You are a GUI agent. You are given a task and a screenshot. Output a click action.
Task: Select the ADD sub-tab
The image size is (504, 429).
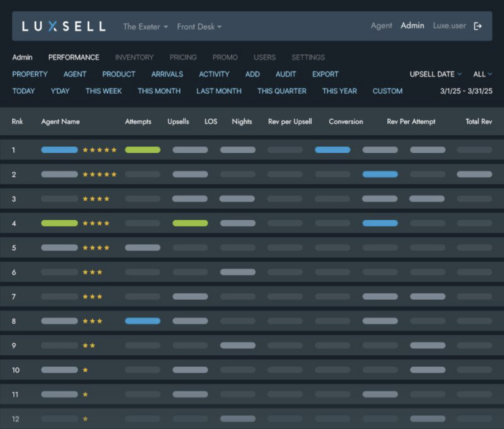pos(252,74)
